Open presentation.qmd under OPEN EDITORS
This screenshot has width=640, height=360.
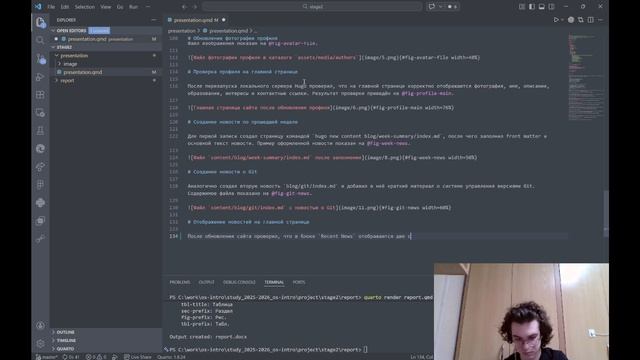click(106, 39)
